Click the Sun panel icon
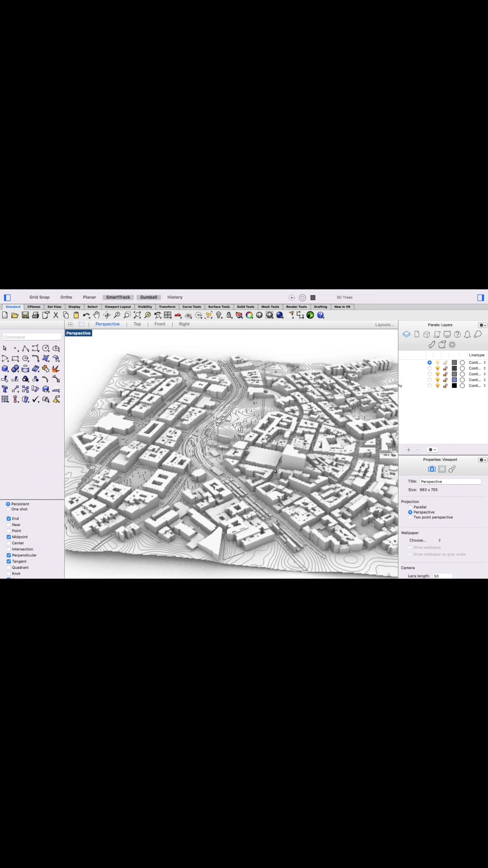Viewport: 488px width, 868px height. [452, 344]
